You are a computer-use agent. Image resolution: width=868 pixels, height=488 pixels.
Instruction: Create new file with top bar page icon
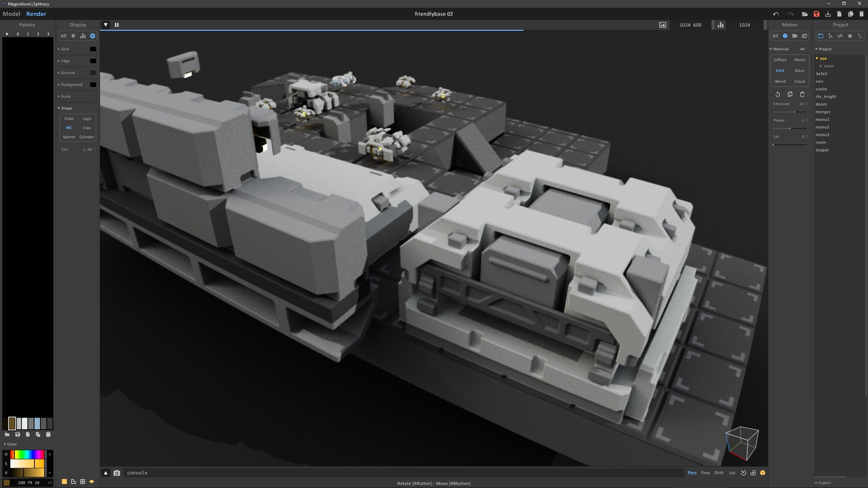click(x=839, y=14)
